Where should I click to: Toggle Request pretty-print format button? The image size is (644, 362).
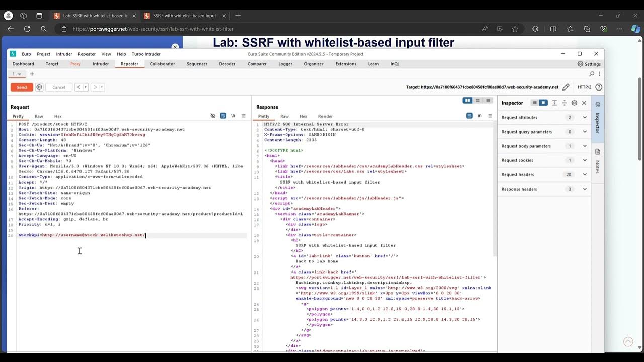coord(223,116)
